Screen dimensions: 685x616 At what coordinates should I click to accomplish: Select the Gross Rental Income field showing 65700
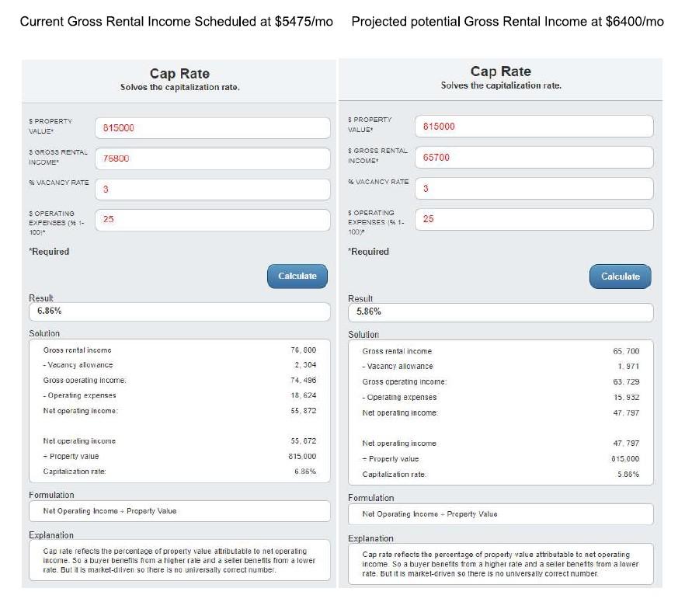click(534, 157)
